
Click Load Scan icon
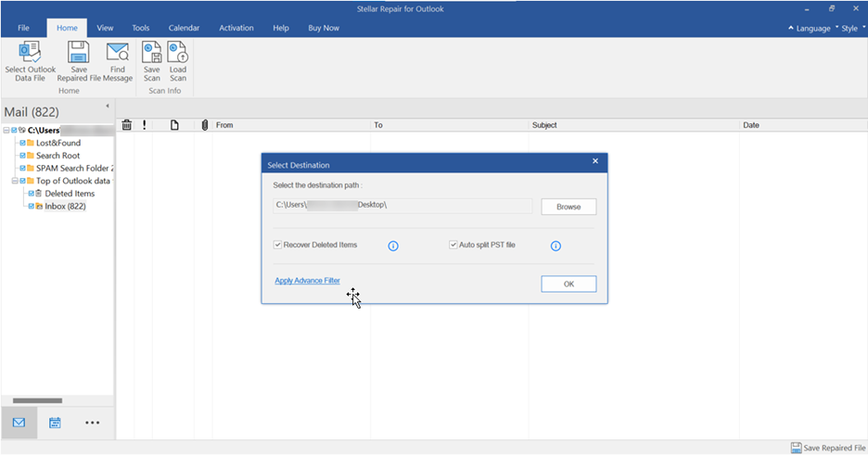(x=178, y=52)
